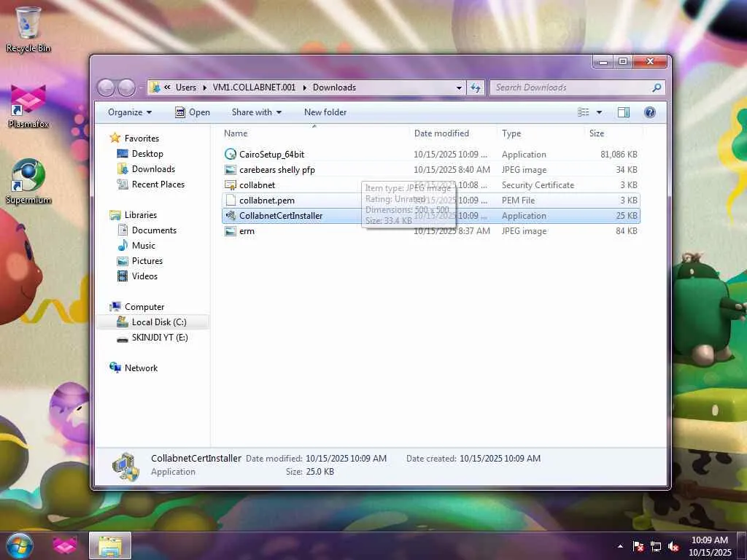Expand the arrow after VM1.COLLABNET.001 breadcrumb
The image size is (747, 560).
(x=304, y=87)
